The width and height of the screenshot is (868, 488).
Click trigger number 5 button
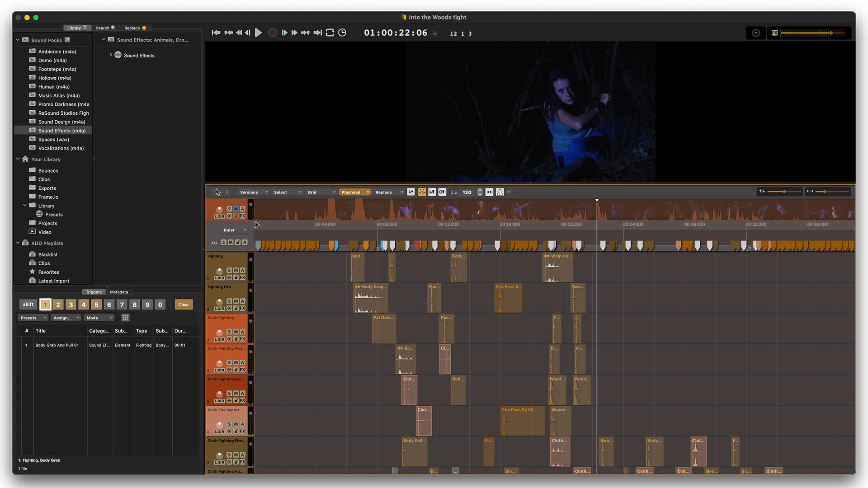96,305
